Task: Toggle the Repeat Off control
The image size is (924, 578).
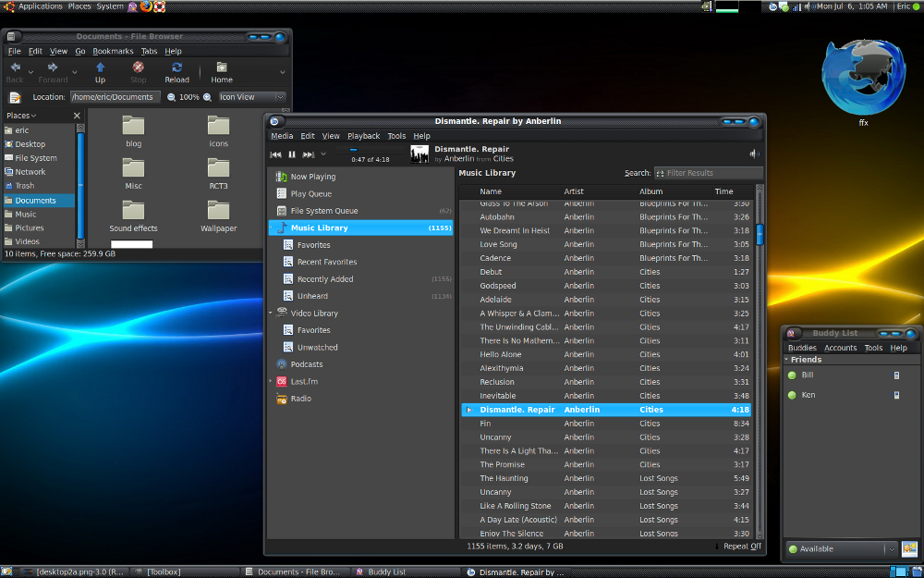Action: [x=737, y=547]
